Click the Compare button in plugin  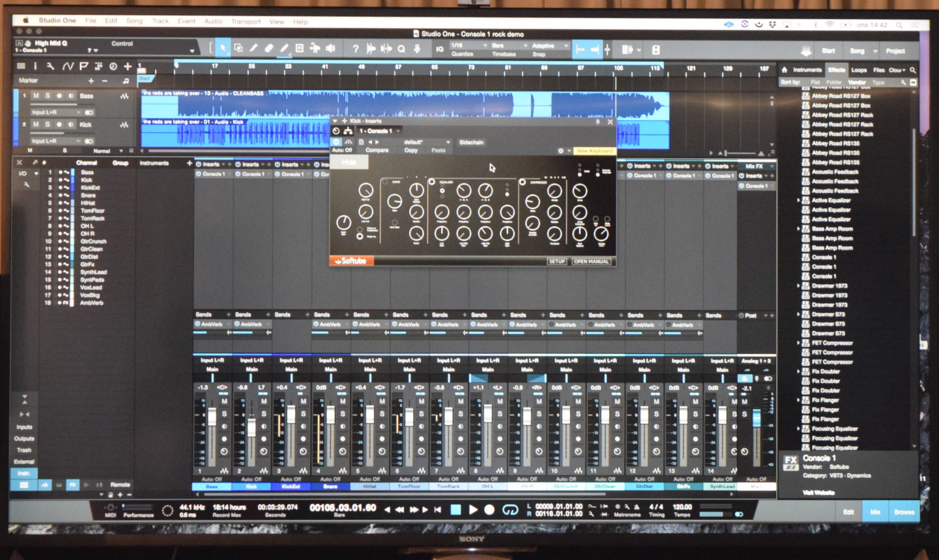coord(377,150)
